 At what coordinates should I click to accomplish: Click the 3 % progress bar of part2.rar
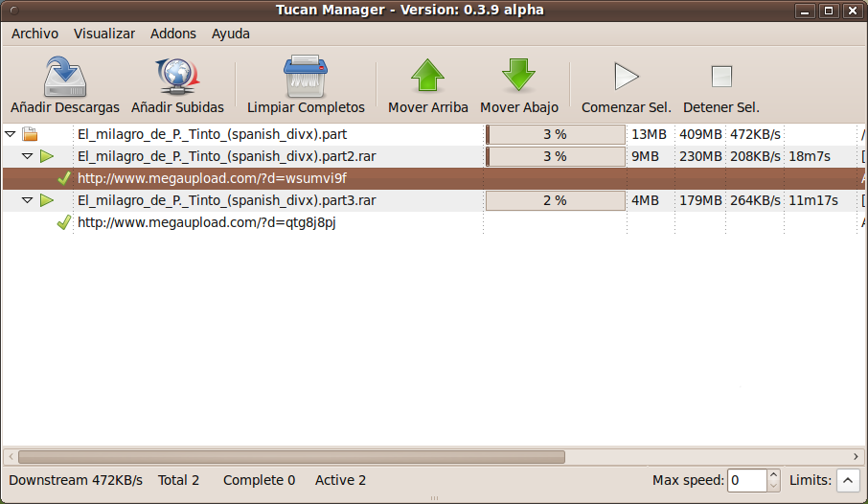556,156
